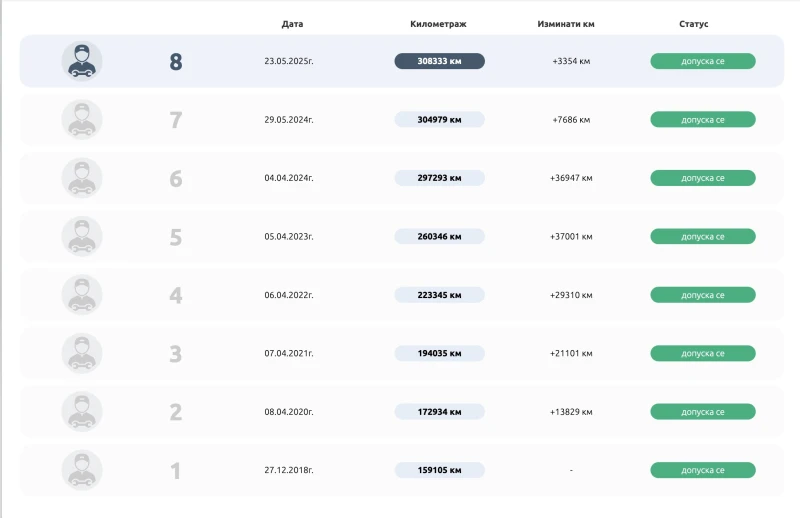Click the +37001 км traveled distance value
Viewport: 800px width, 518px height.
click(x=571, y=237)
